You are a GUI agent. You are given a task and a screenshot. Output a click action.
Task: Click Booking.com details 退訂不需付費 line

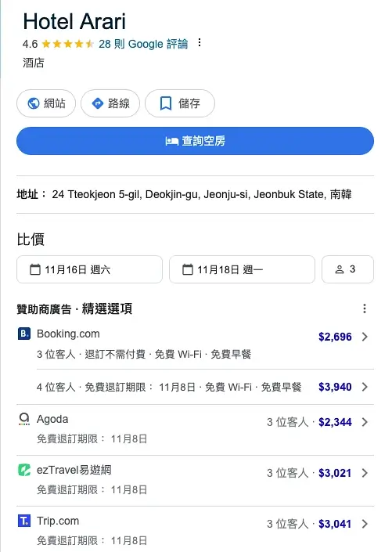click(143, 354)
